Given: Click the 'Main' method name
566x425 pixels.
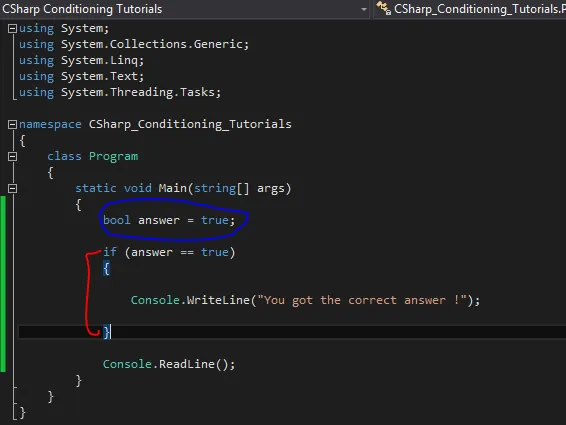Looking at the screenshot, I should tap(172, 188).
